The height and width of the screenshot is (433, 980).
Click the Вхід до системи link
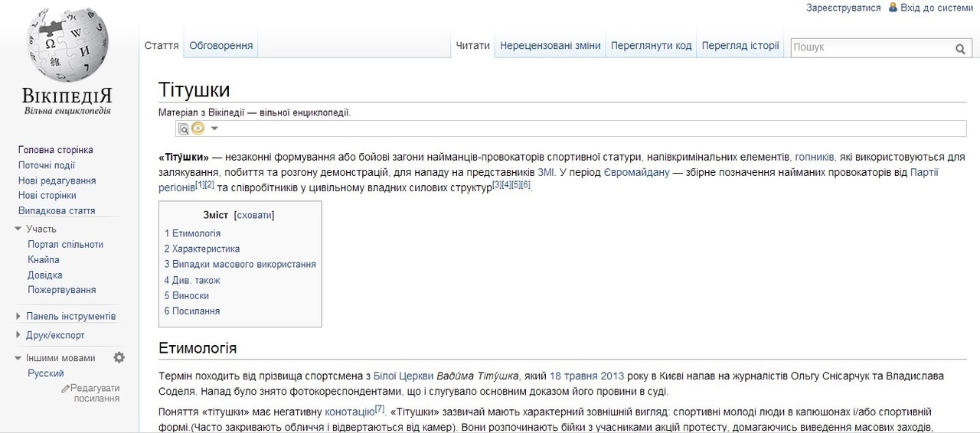(x=937, y=8)
